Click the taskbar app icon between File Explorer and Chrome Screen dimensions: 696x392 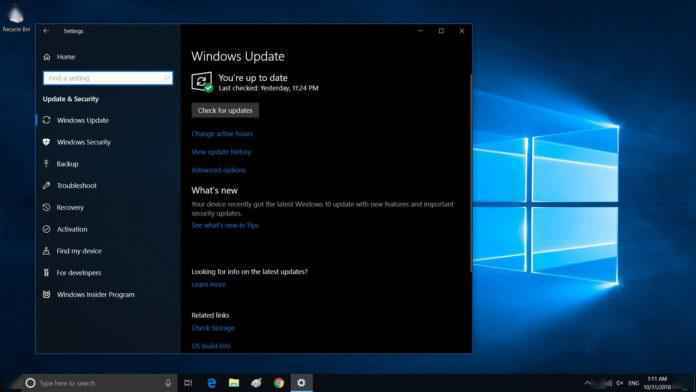point(256,383)
